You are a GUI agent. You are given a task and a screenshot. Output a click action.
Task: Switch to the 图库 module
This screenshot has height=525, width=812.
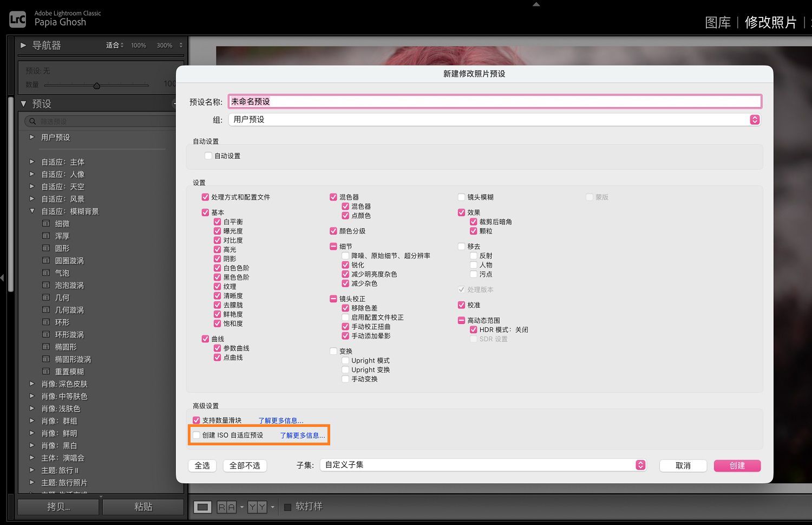pos(717,23)
